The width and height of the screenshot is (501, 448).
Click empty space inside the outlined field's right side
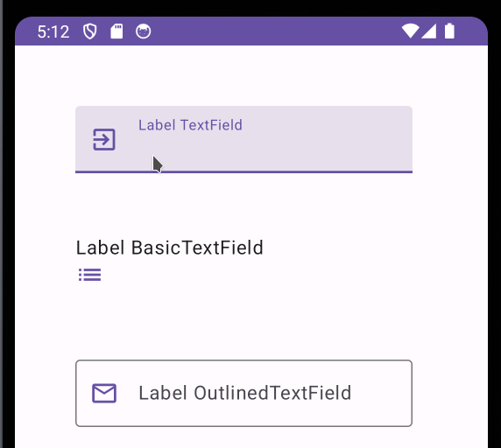(382, 393)
